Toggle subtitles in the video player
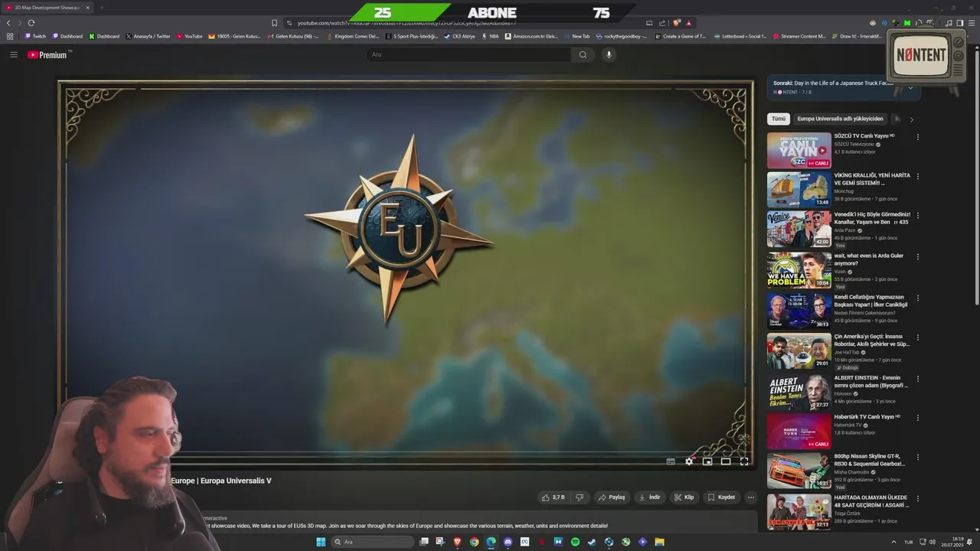Image resolution: width=980 pixels, height=551 pixels. coord(671,461)
